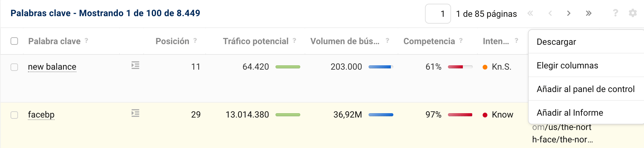Open SERP details icon for new balance
644x148 pixels.
(x=135, y=65)
